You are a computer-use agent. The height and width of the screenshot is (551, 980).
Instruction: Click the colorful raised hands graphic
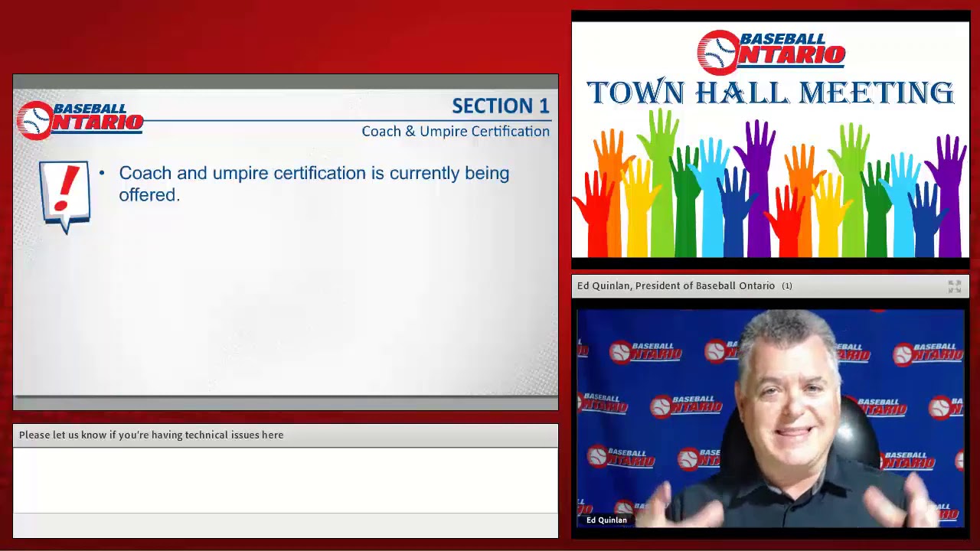tap(770, 184)
